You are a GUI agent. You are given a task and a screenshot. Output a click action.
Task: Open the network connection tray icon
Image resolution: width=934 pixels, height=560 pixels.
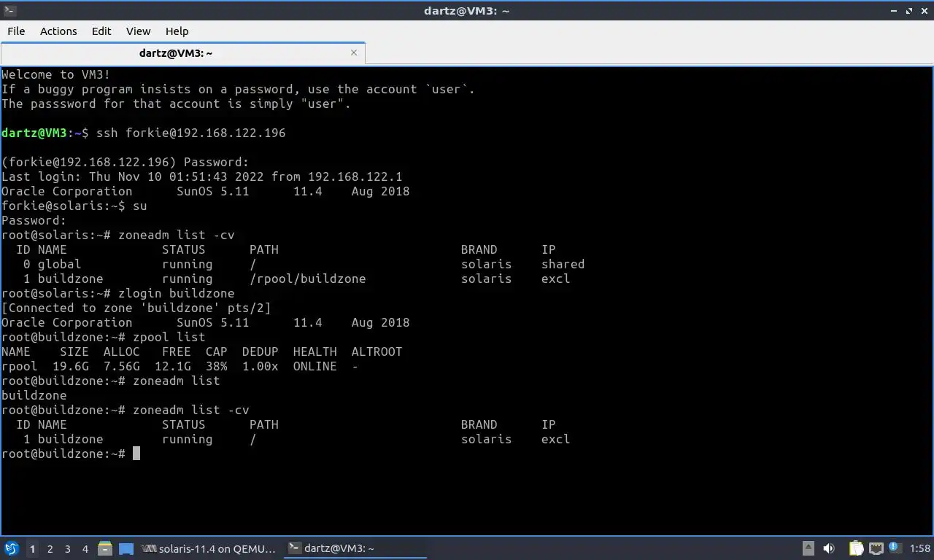pos(876,548)
